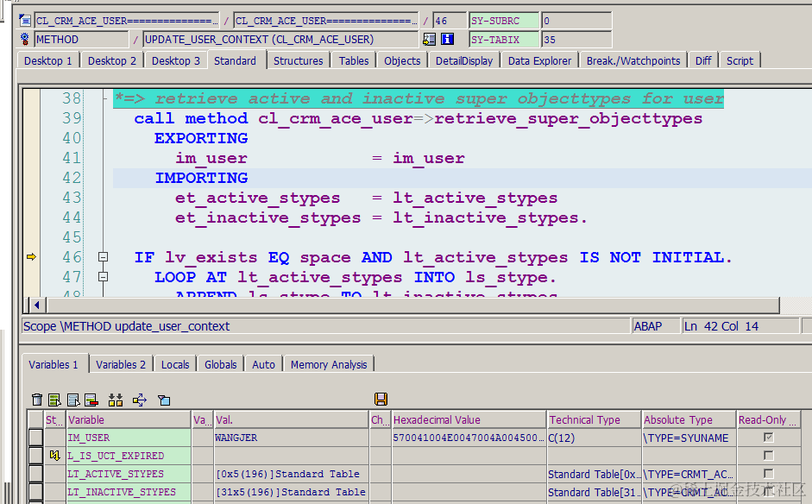Switch to the Desktop 3 tab
The image size is (812, 504).
[175, 60]
